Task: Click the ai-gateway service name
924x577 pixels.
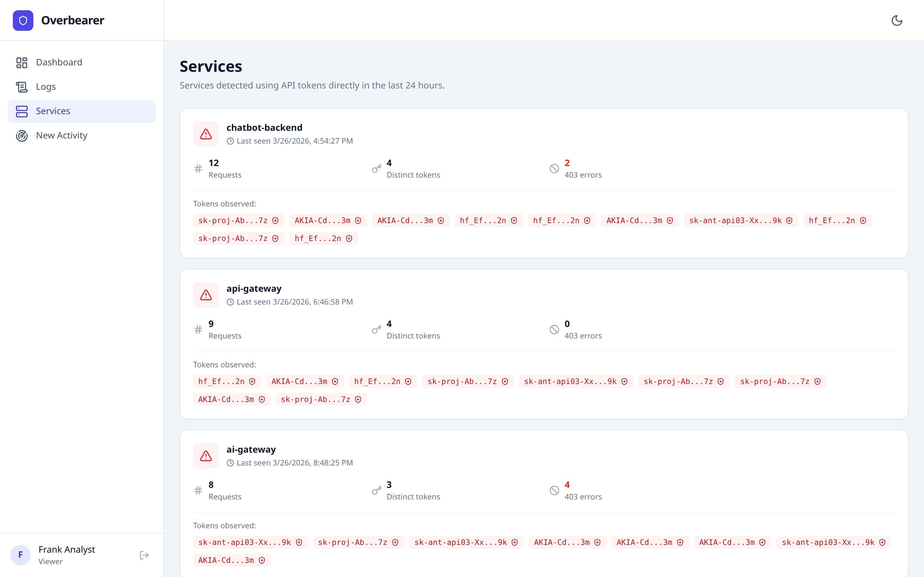Action: [x=251, y=449]
